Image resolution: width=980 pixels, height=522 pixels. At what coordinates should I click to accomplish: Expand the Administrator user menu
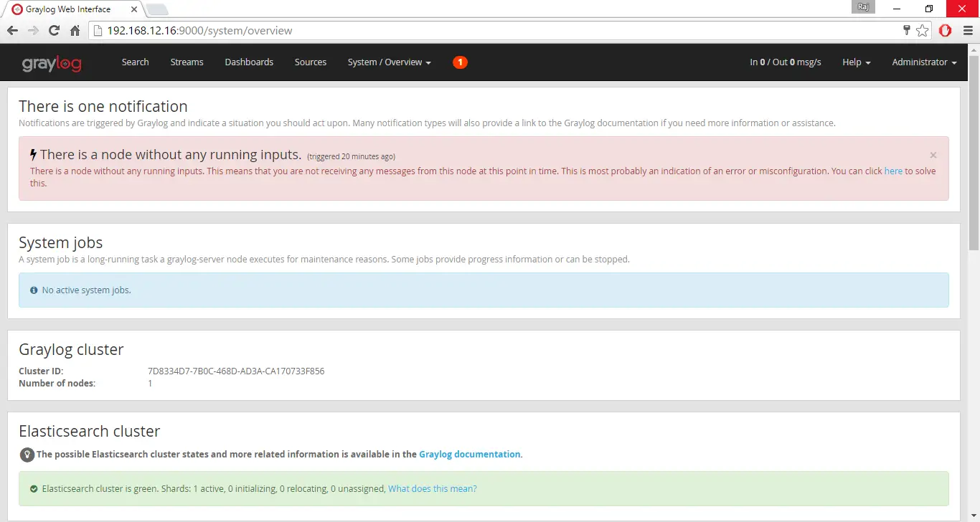tap(924, 62)
